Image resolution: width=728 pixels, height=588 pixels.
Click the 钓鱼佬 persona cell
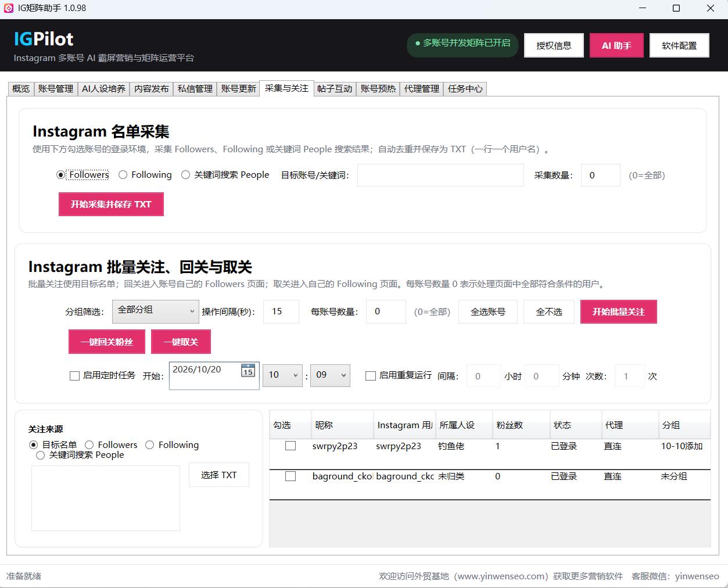click(451, 446)
